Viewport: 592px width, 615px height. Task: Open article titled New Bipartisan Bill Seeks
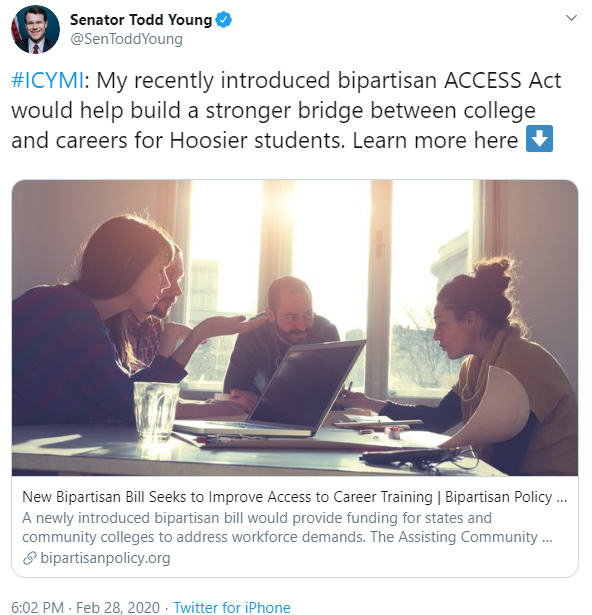295,497
